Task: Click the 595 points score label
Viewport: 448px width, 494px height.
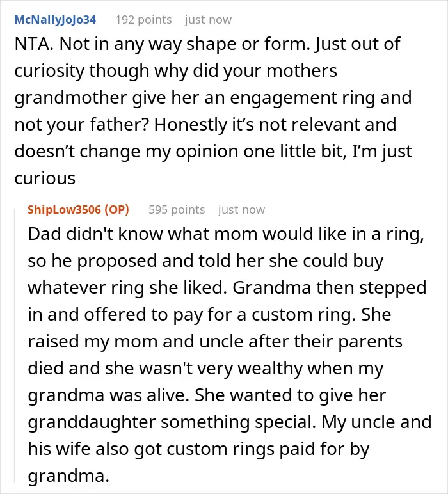Action: point(177,210)
